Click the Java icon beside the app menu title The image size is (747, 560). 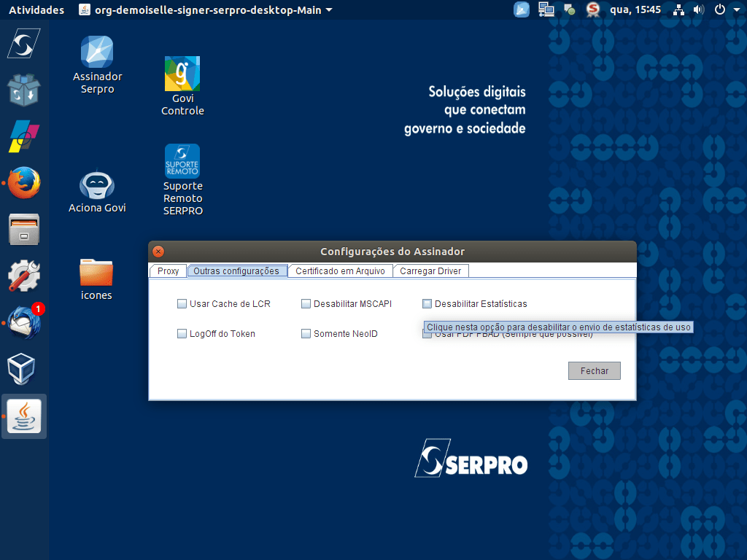(85, 9)
